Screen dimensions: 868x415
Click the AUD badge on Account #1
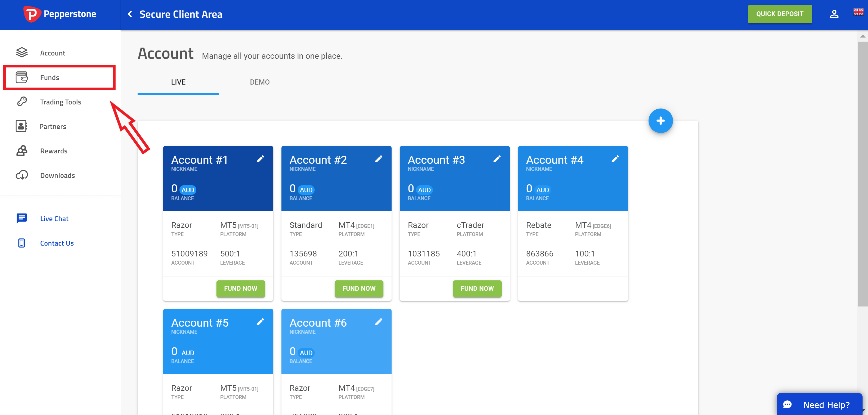click(x=188, y=190)
